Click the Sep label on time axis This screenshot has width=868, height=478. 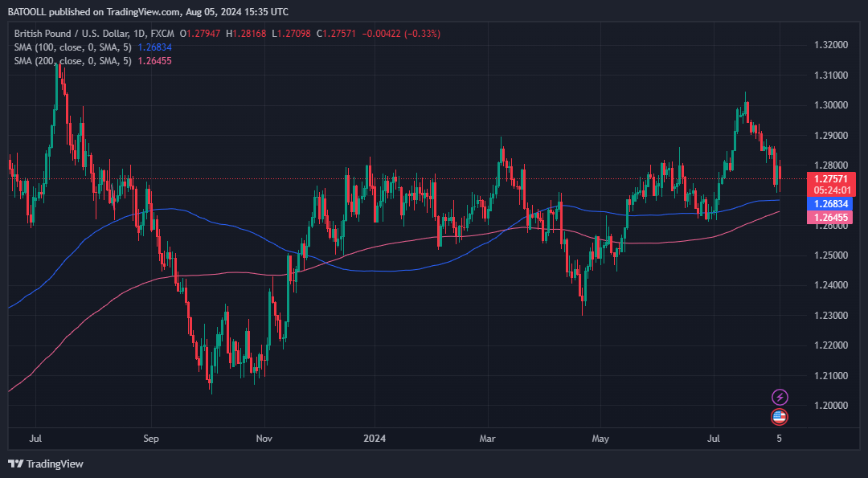coord(150,439)
